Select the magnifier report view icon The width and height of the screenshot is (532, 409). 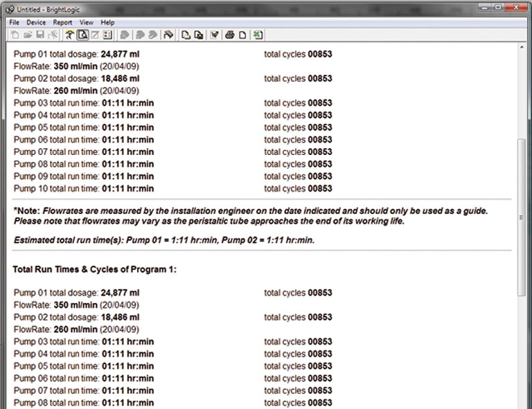click(x=82, y=35)
